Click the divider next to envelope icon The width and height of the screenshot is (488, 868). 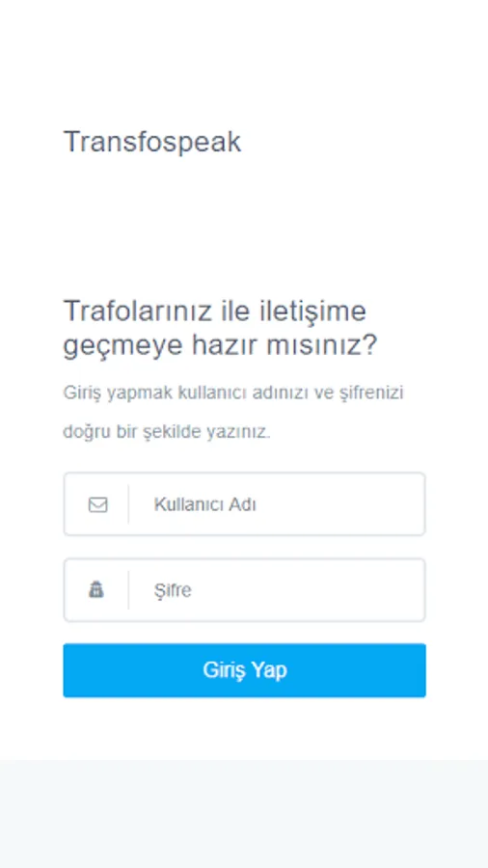point(128,504)
